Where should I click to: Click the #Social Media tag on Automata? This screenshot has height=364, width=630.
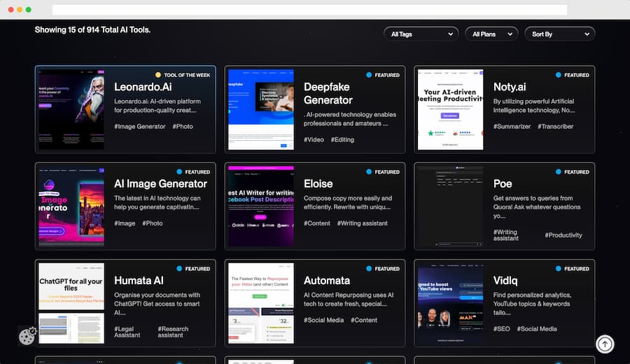point(324,320)
